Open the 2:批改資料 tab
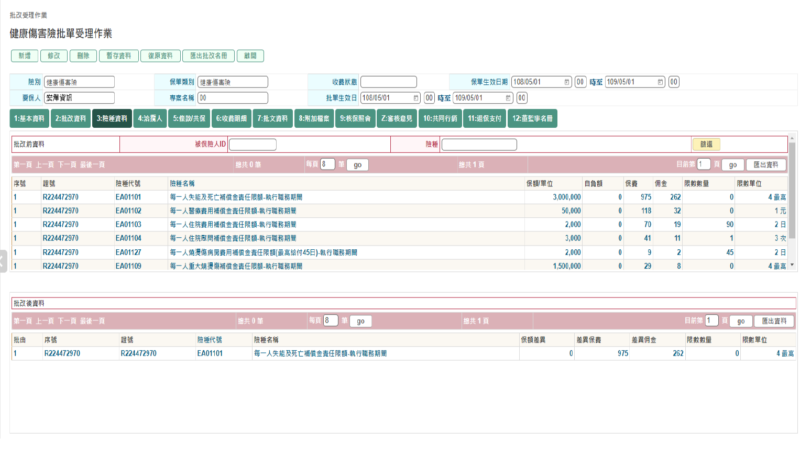Screen dimensions: 800x454 point(70,118)
